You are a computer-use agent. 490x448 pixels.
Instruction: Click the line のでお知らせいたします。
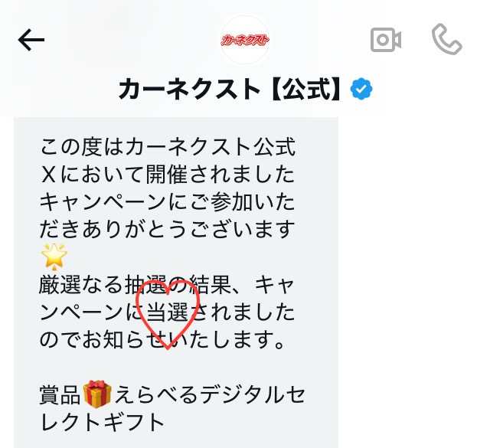coord(162,339)
